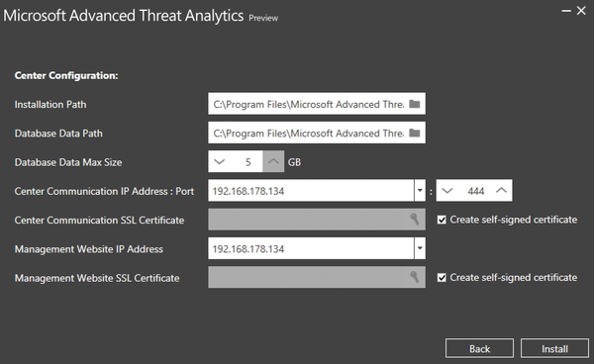Click key icon for Center Communication SSL Certificate
The height and width of the screenshot is (364, 594).
[x=415, y=220]
